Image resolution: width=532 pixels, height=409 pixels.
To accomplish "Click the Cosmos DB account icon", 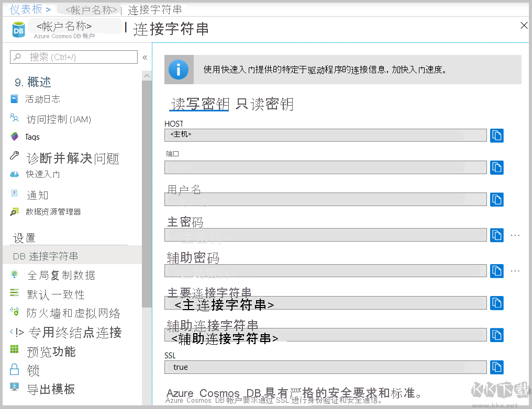I will point(19,30).
